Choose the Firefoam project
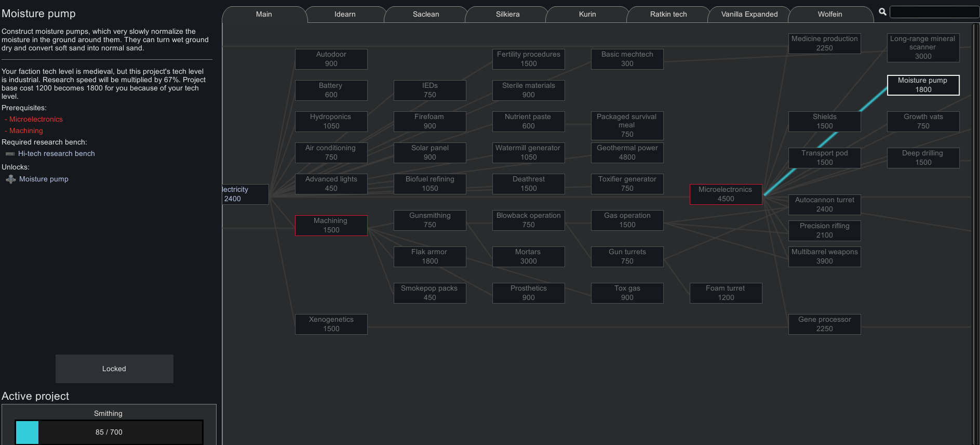This screenshot has width=980, height=445. [430, 122]
